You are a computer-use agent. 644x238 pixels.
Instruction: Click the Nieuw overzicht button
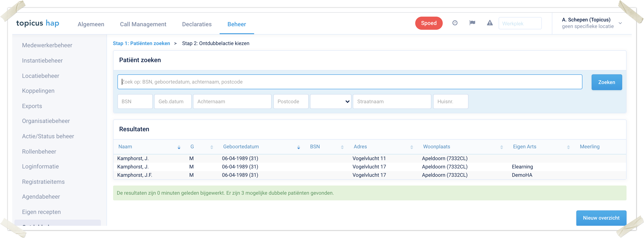coord(601,218)
